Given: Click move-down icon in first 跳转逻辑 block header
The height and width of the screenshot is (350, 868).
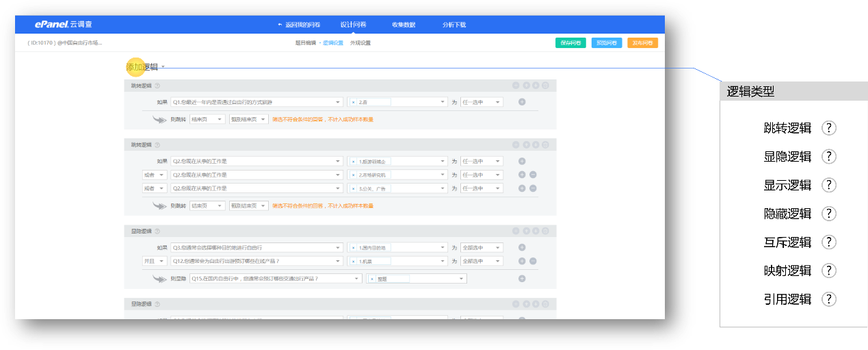Looking at the screenshot, I should click(536, 86).
